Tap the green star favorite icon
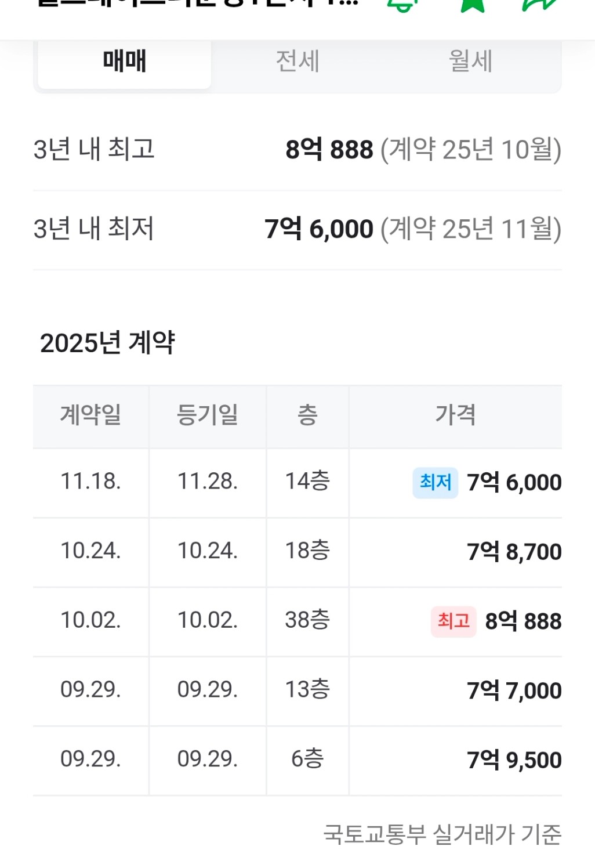 (x=473, y=5)
